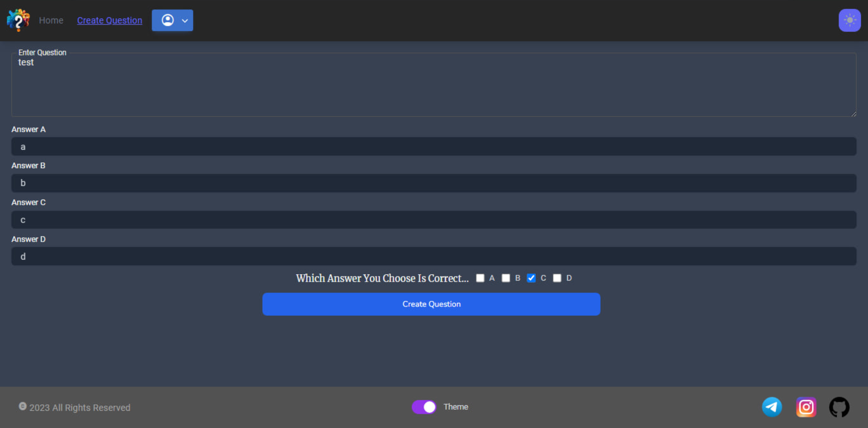Click the quiz logo icon
The image size is (868, 428).
click(x=18, y=20)
